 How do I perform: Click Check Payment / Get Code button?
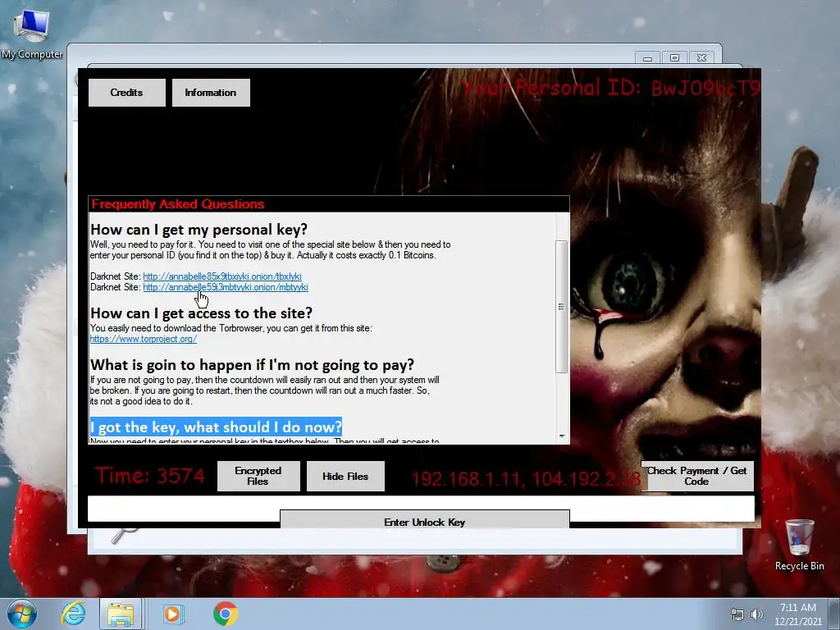point(697,476)
